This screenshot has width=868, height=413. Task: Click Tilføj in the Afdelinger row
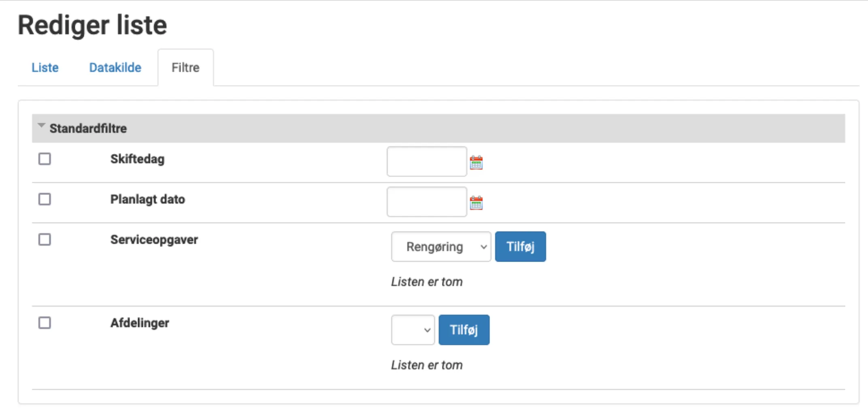coord(464,330)
